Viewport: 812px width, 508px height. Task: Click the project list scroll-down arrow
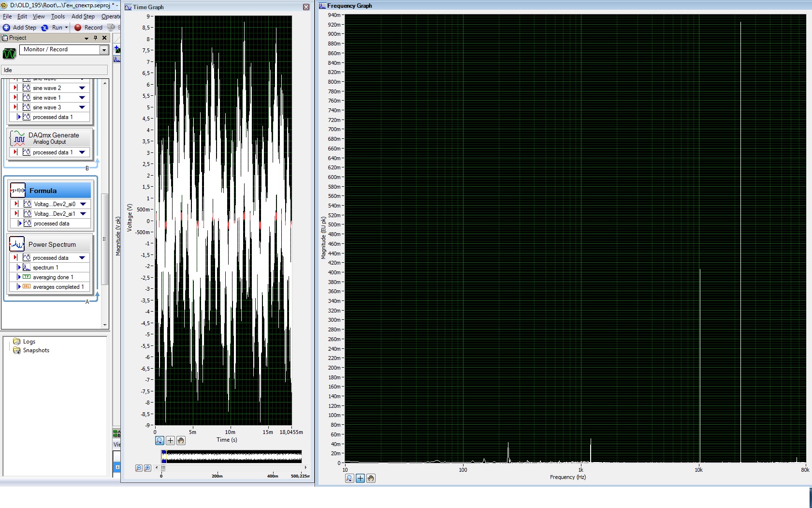point(105,325)
